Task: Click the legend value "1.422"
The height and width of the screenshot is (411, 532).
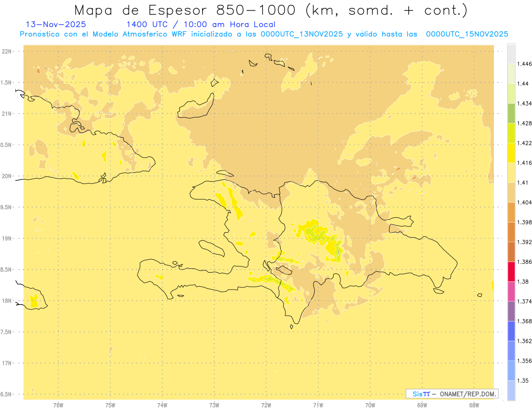Action: click(524, 143)
